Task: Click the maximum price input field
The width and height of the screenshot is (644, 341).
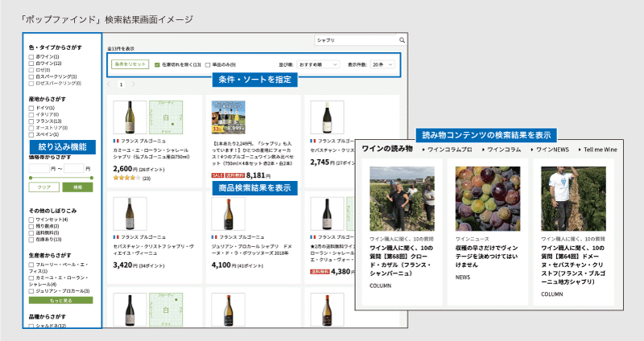Action: [x=74, y=168]
